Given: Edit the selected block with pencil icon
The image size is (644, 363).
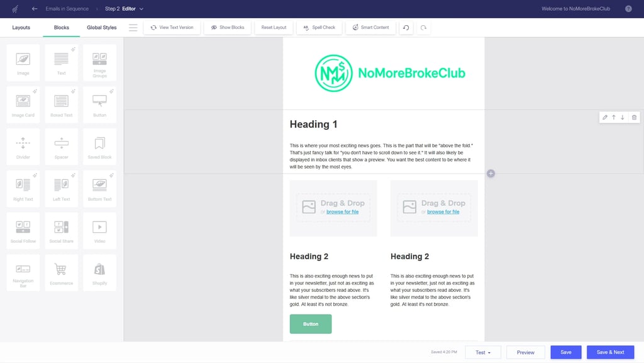Looking at the screenshot, I should (605, 118).
